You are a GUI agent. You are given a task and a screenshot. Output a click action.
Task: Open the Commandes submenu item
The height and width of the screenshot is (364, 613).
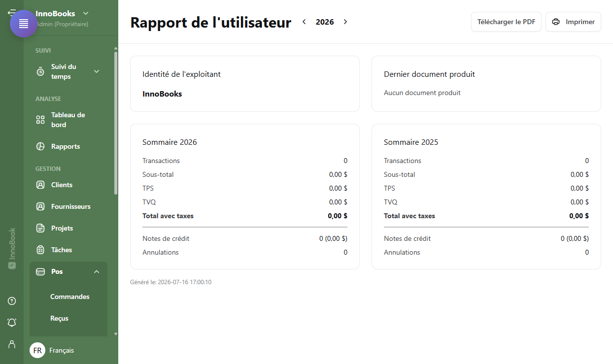[70, 297]
